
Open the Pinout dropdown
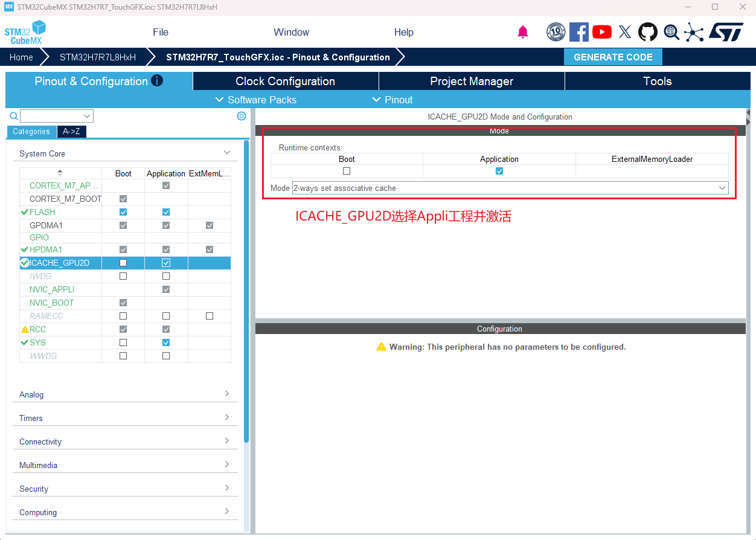pyautogui.click(x=392, y=100)
